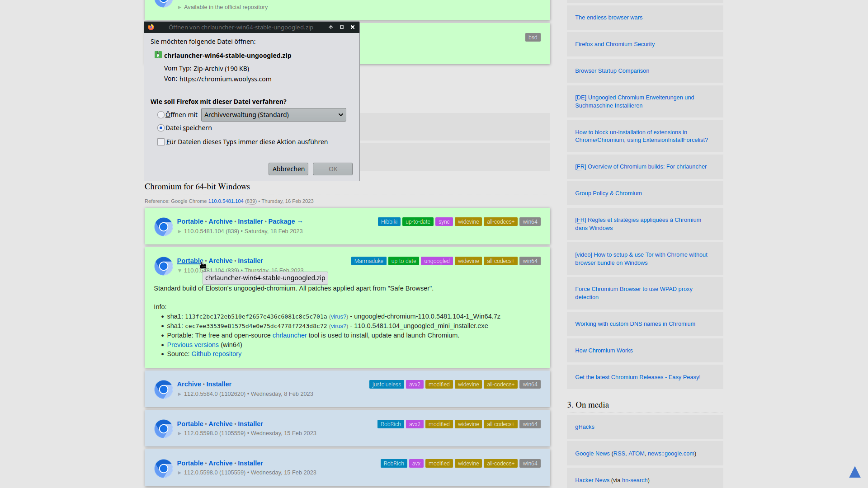Click the zip file icon in the dialog
Screen dimensions: 868x488
158,55
